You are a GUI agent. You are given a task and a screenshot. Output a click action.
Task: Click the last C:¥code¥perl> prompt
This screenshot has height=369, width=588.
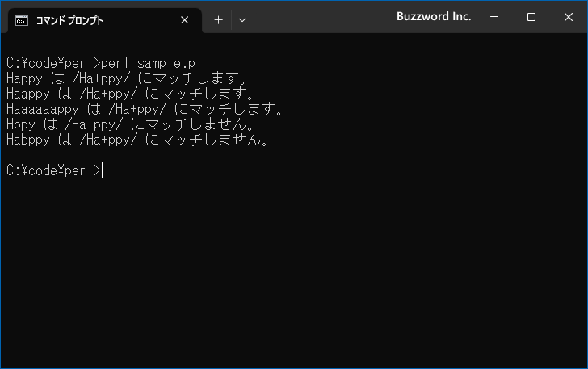pos(54,170)
